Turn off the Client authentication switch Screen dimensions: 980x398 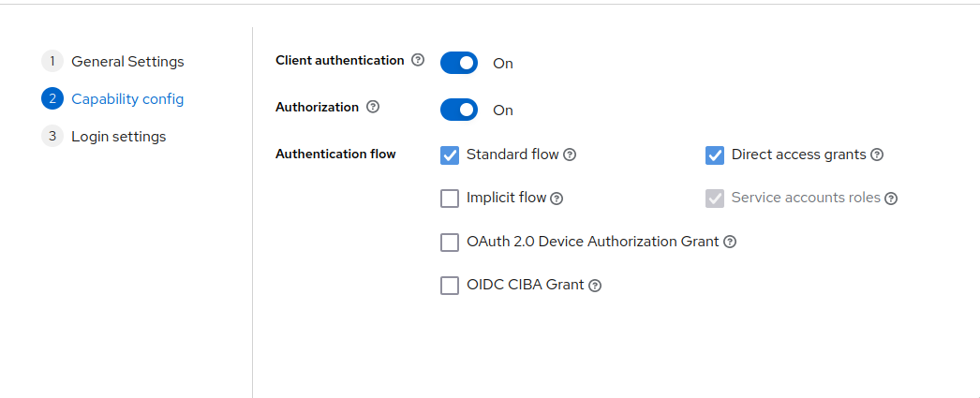coord(459,63)
